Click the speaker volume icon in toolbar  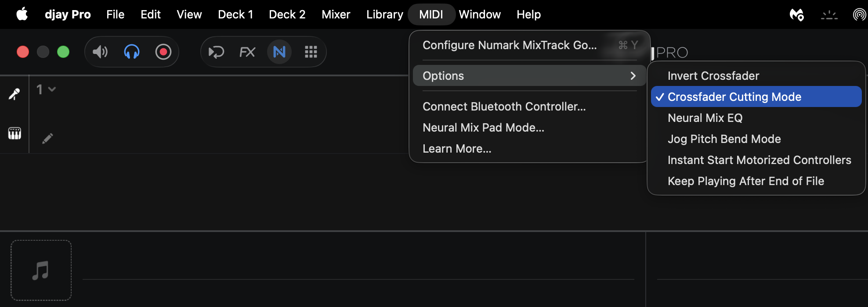tap(100, 52)
